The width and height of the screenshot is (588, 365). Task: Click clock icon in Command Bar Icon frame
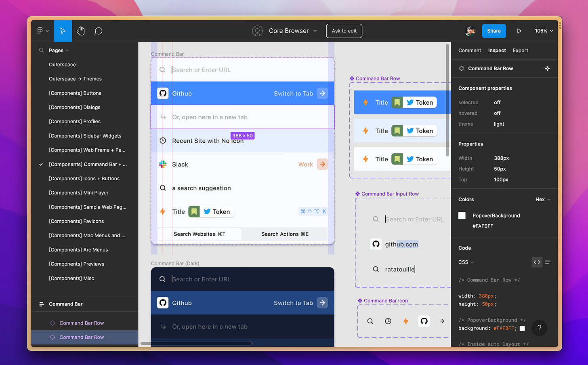388,321
